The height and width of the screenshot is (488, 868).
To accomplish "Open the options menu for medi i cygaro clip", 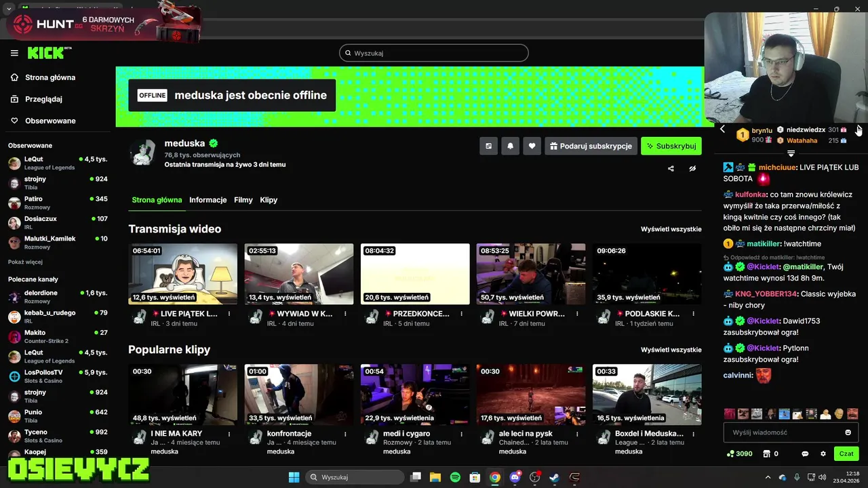I will coord(461,434).
